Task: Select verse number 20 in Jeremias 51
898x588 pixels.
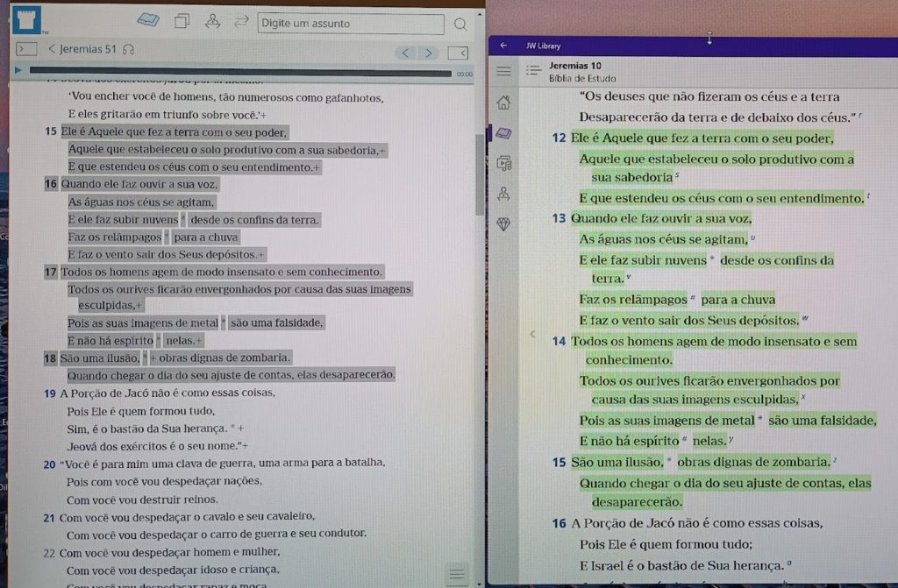Action: tap(50, 464)
